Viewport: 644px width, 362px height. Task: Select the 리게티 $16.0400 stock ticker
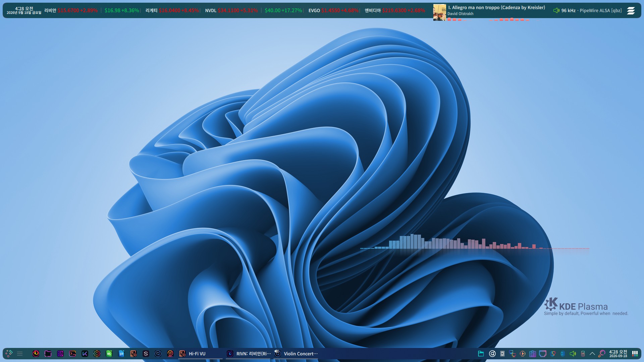click(172, 10)
